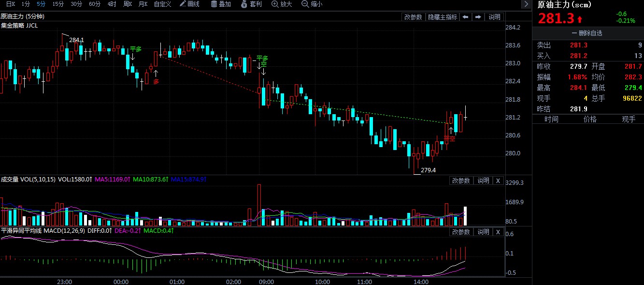The height and width of the screenshot is (285, 644).
Task: Select the 月K monthly chart
Action: point(143,4)
